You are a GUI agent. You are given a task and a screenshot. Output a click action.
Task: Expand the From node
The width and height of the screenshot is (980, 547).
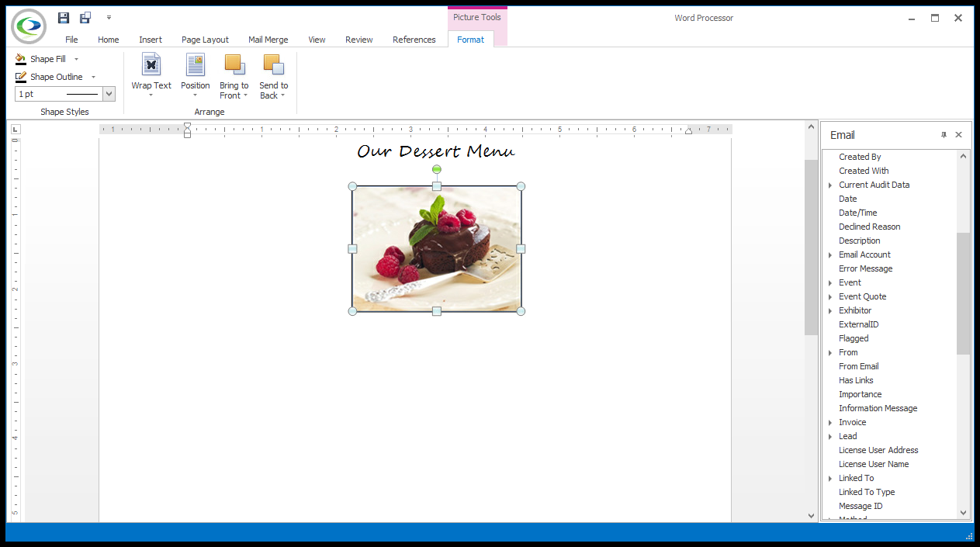(x=830, y=352)
